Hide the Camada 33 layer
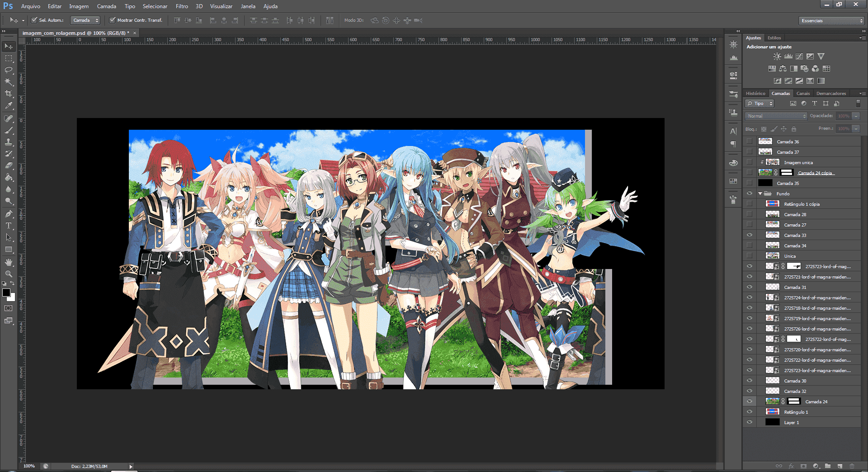The width and height of the screenshot is (868, 472). coord(750,235)
